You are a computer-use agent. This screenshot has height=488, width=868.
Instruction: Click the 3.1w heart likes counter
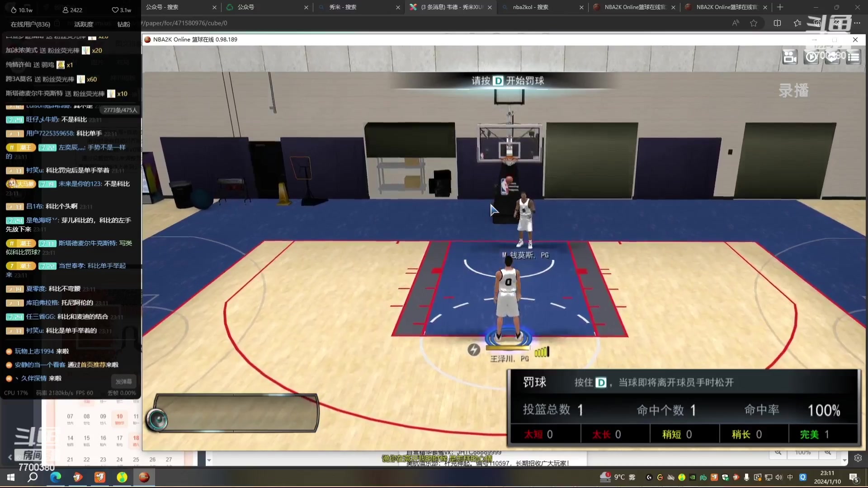tap(122, 9)
